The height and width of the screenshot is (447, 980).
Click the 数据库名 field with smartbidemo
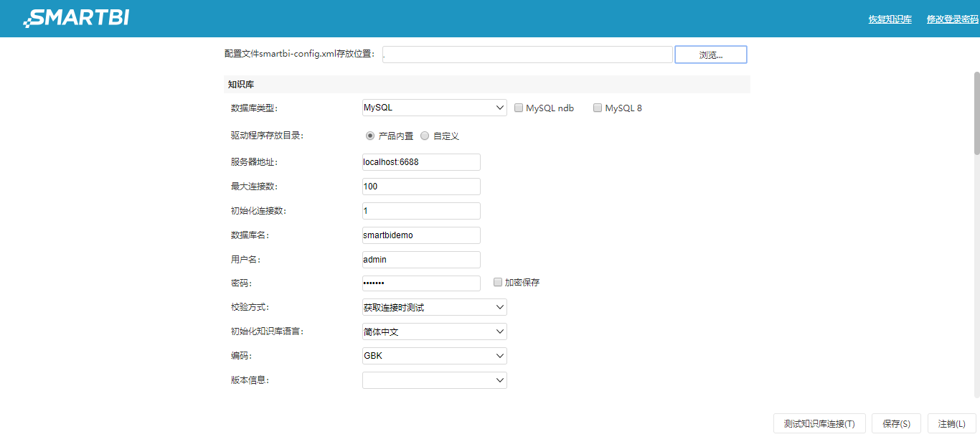pyautogui.click(x=421, y=235)
